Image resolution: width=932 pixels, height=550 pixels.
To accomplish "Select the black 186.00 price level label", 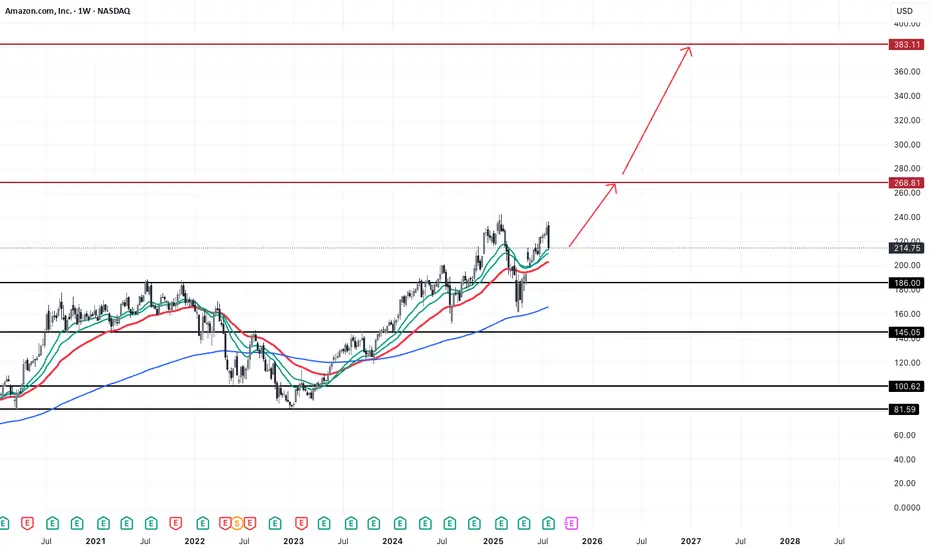I will click(906, 283).
